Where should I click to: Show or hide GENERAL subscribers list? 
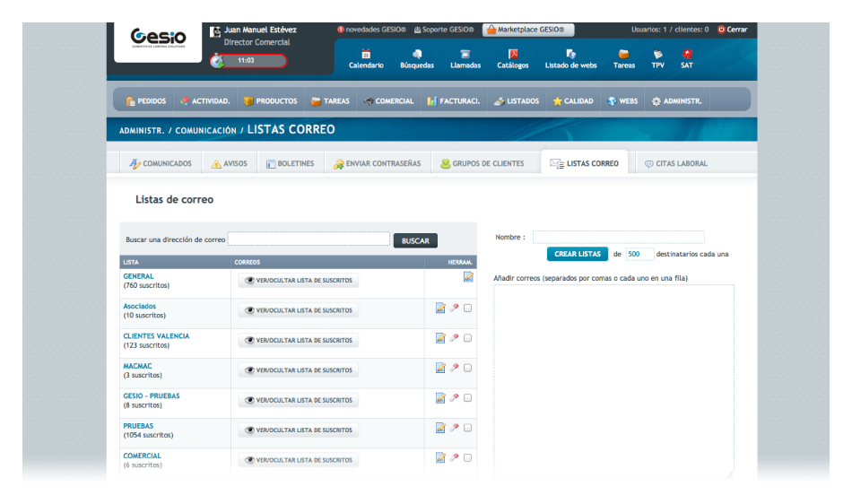click(x=298, y=280)
